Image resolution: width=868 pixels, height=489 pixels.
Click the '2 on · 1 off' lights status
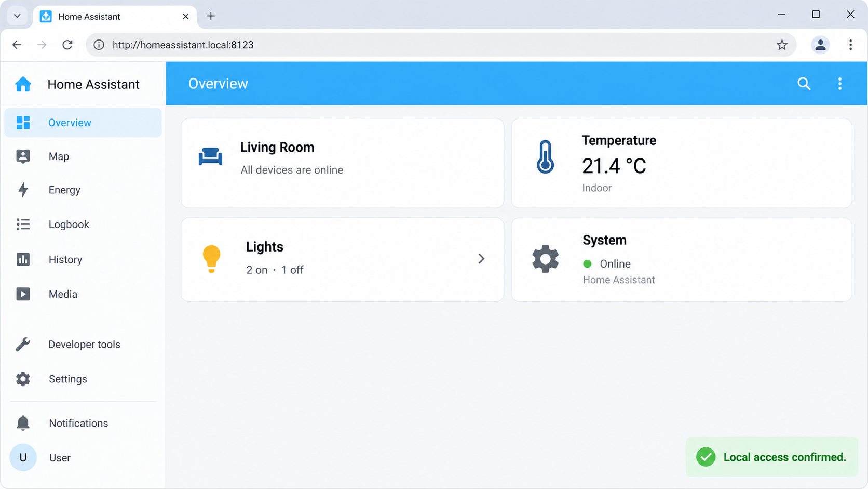275,270
